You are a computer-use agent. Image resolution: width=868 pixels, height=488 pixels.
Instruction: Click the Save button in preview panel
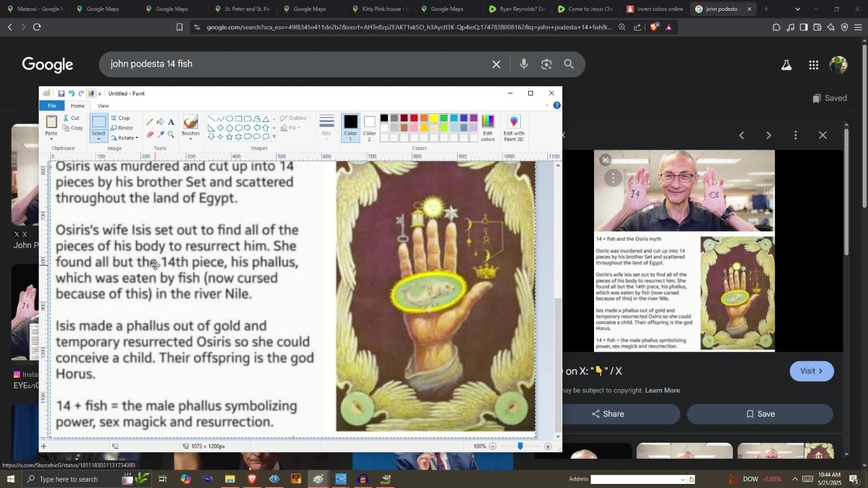(760, 414)
